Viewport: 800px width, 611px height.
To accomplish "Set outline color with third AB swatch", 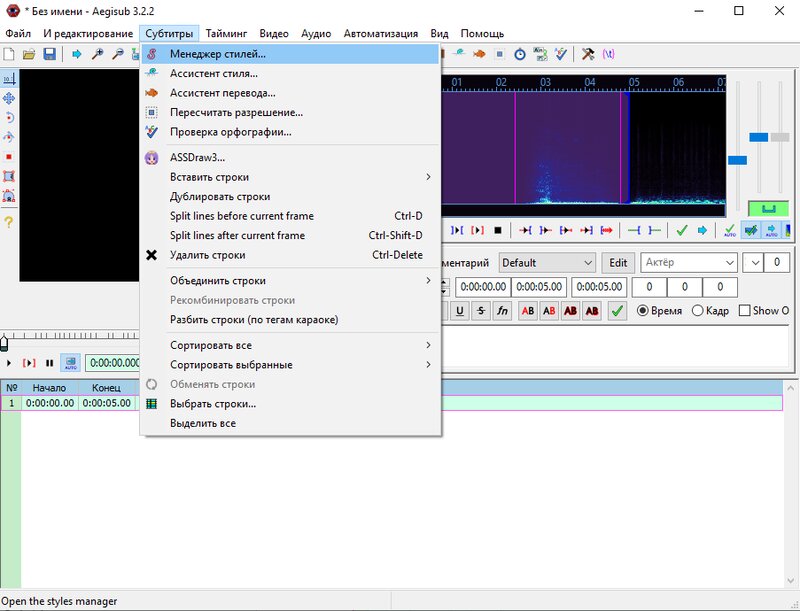I will point(570,311).
